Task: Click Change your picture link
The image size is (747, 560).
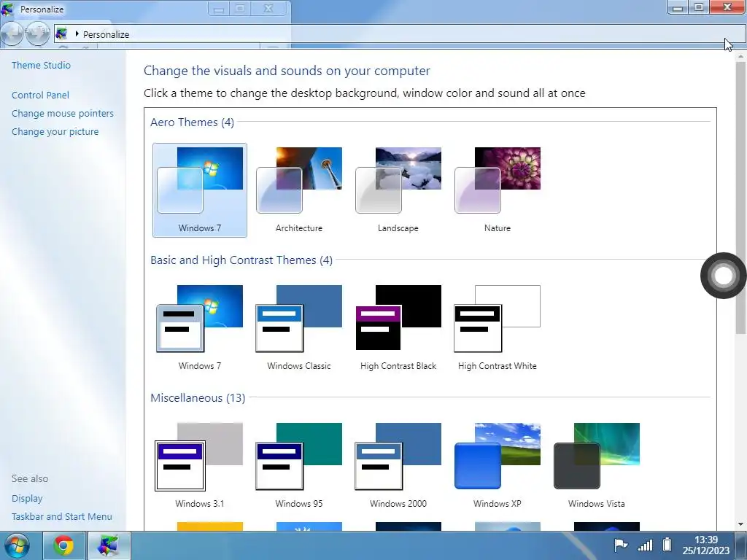Action: 55,131
